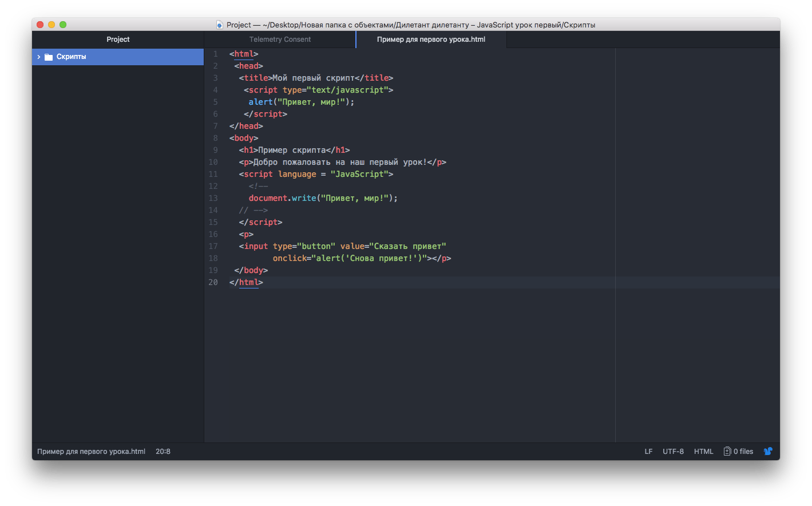Click the 0 files label in status bar
Viewport: 812px width, 506px height.
pyautogui.click(x=743, y=451)
